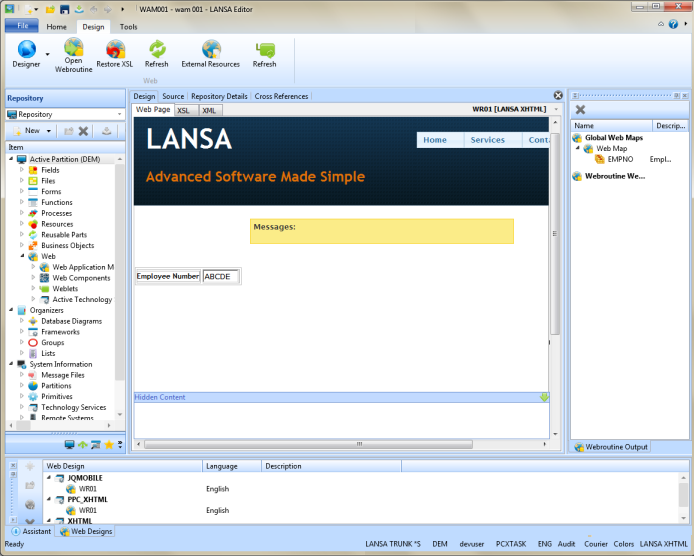Viewport: 694px width, 556px height.
Task: Click the Name column header in output panel
Action: tap(612, 126)
